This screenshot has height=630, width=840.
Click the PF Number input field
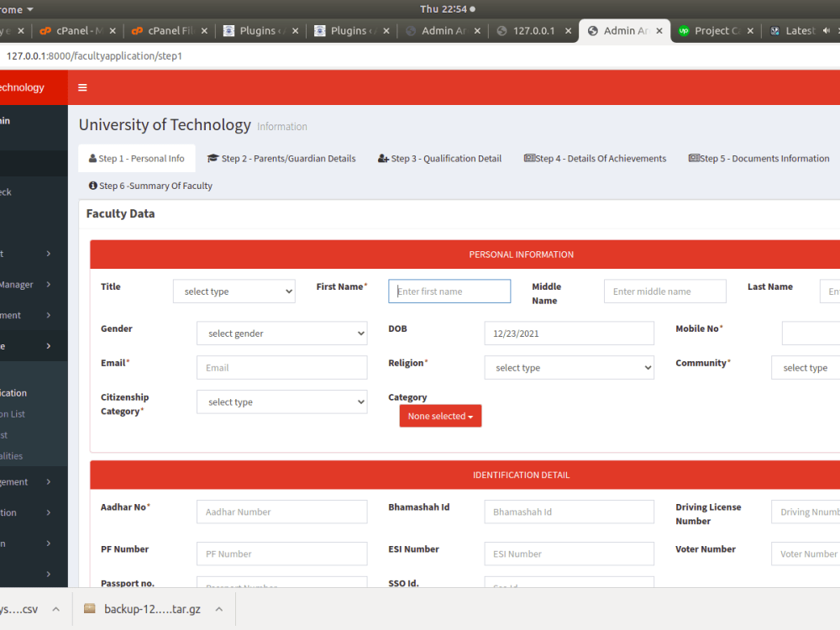(281, 554)
